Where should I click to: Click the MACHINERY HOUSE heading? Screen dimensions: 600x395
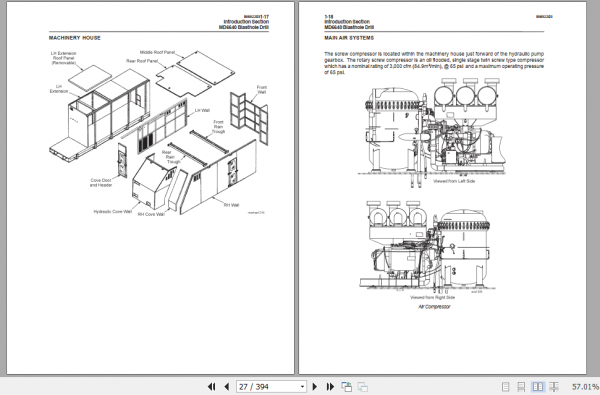[x=75, y=38]
